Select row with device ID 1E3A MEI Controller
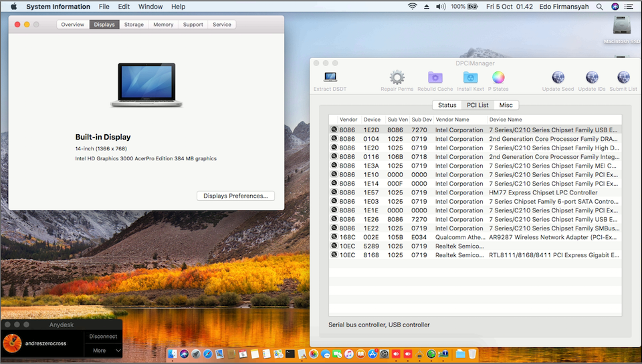The width and height of the screenshot is (642, 364). pos(475,165)
